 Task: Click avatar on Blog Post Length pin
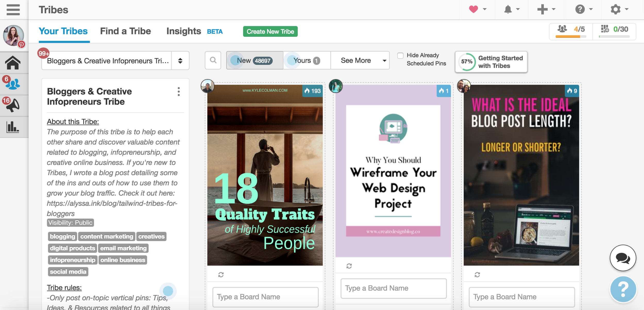(464, 86)
